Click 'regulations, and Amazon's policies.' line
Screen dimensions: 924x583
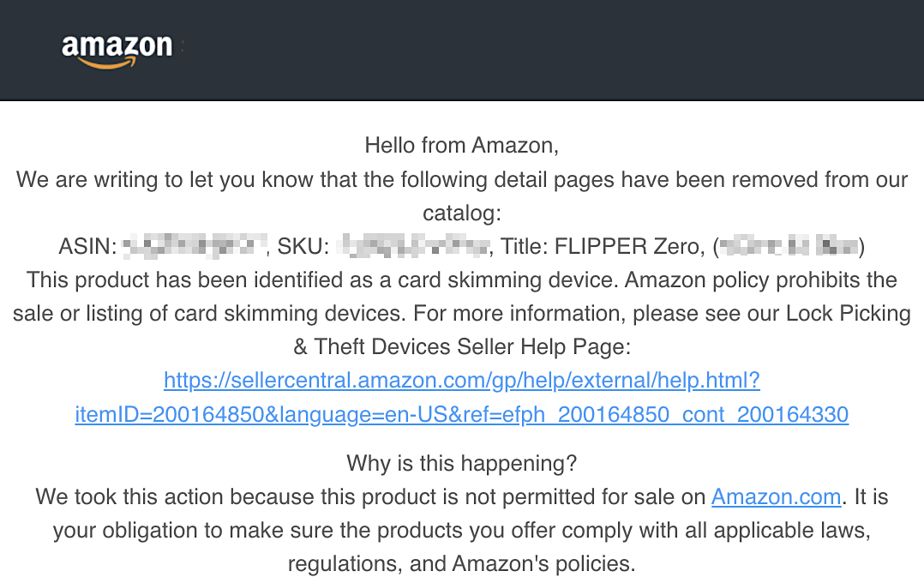click(461, 563)
